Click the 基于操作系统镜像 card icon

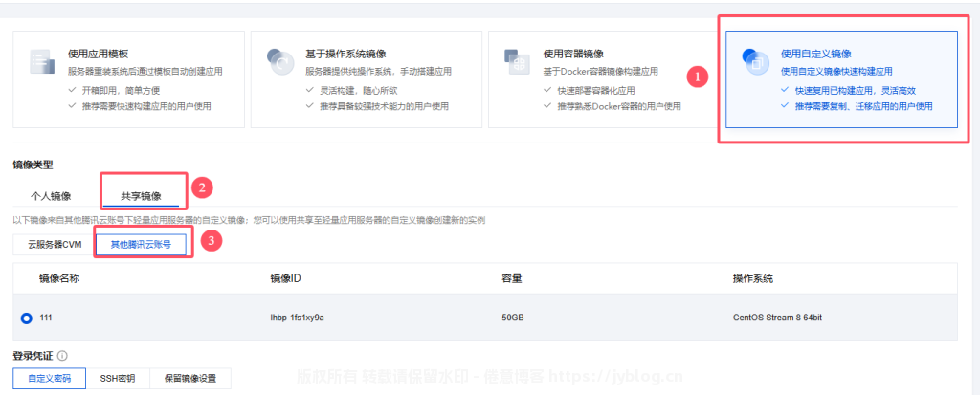(279, 63)
